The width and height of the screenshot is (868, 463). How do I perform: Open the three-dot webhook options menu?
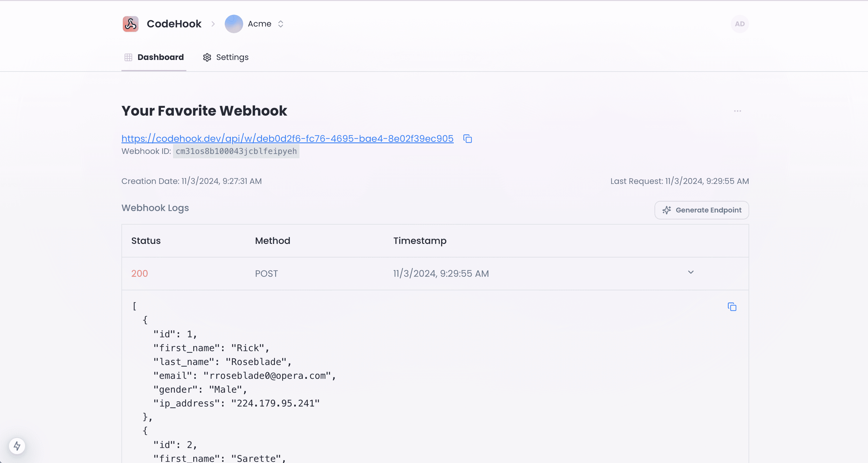pos(737,111)
